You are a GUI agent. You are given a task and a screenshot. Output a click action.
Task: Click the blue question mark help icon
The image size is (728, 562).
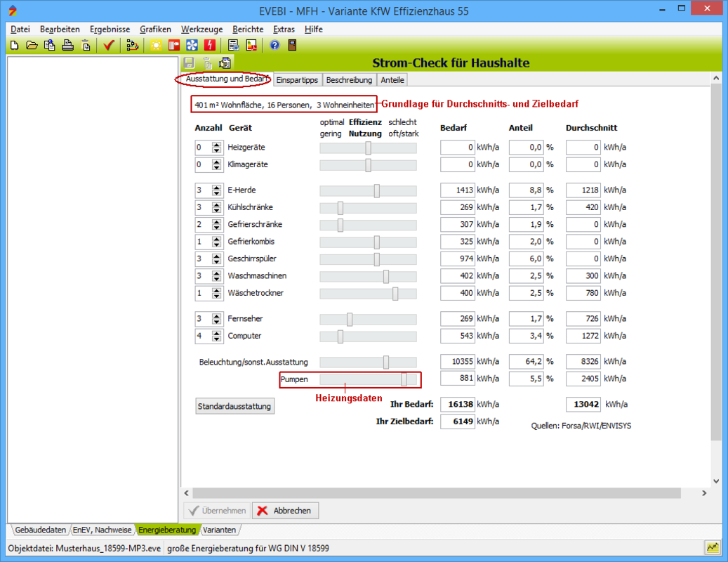pos(274,46)
